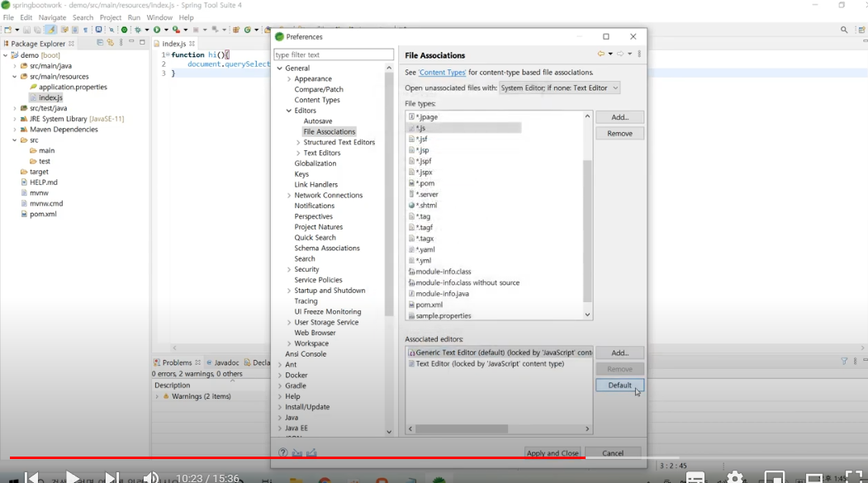The width and height of the screenshot is (868, 483).
Task: Select 'Generic Text Editor (default)' row
Action: point(500,353)
